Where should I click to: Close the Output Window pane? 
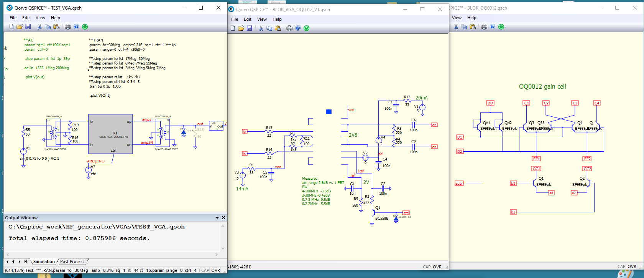tap(223, 218)
